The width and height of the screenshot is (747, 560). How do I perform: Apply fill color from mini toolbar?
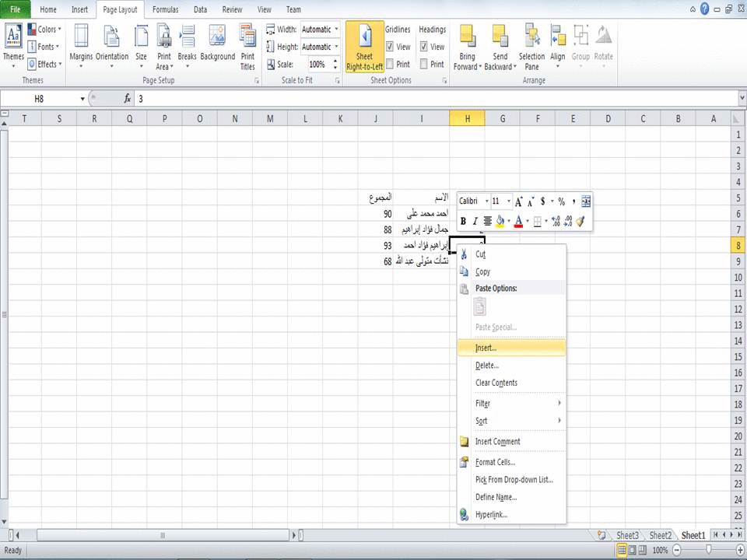500,222
